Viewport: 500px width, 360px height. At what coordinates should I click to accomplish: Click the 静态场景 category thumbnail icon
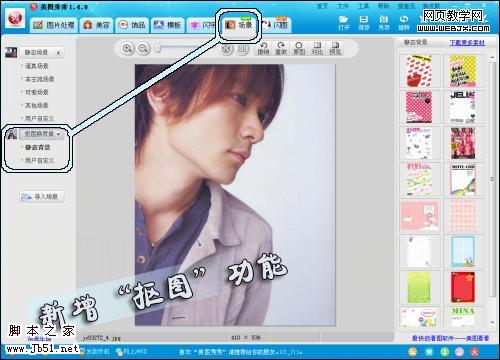tap(11, 52)
